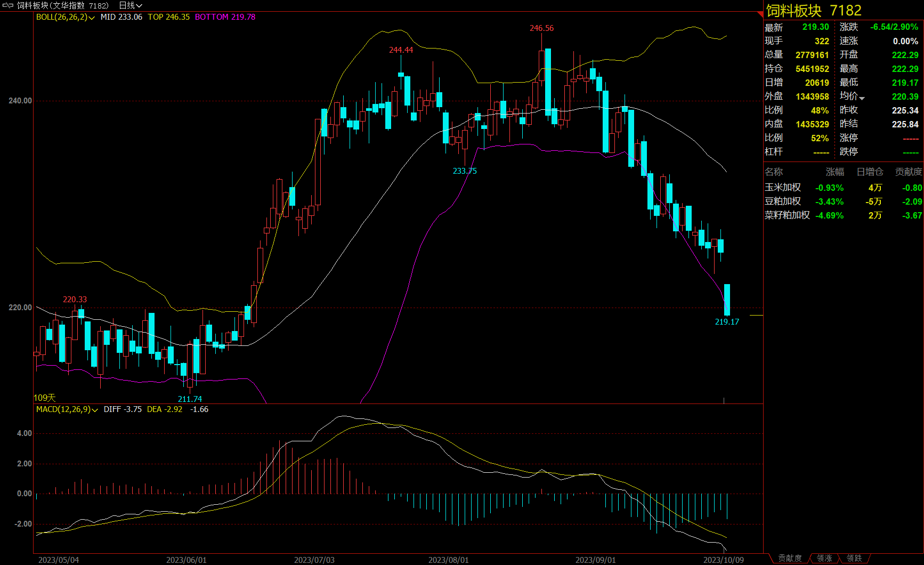Image resolution: width=924 pixels, height=565 pixels.
Task: Open the 日线 period dropdown
Action: (x=131, y=5)
